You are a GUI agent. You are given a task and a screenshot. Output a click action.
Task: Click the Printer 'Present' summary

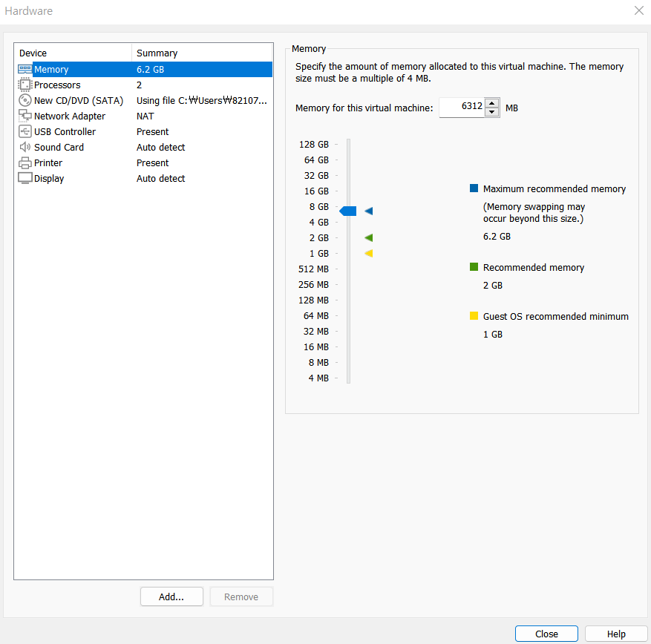(152, 163)
